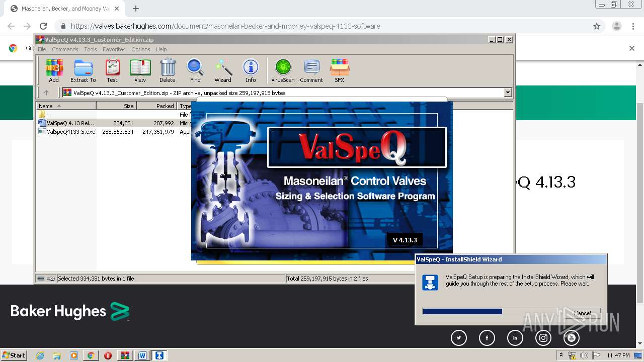Switch to InstallShield taskbar button
Image resolution: width=644 pixels, height=362 pixels.
pyautogui.click(x=159, y=355)
